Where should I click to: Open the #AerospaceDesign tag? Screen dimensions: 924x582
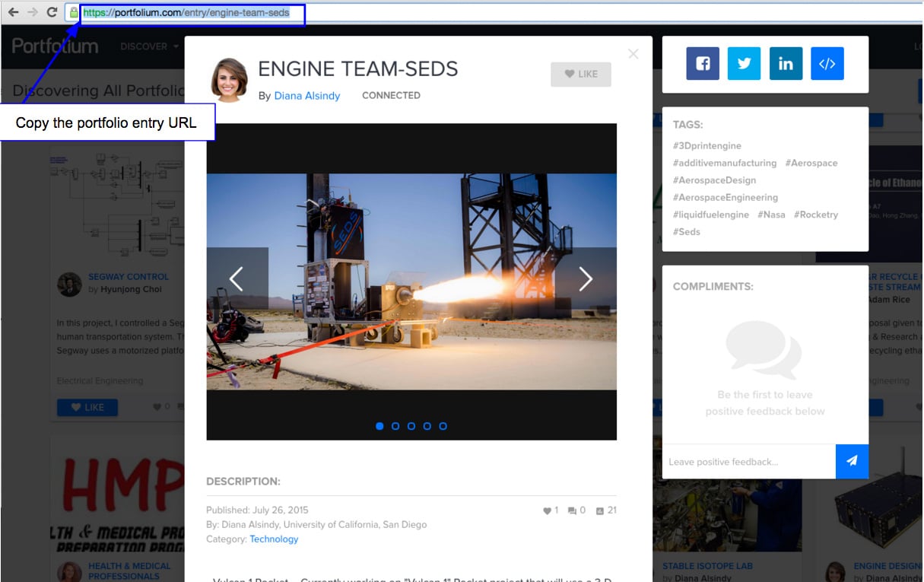(714, 180)
